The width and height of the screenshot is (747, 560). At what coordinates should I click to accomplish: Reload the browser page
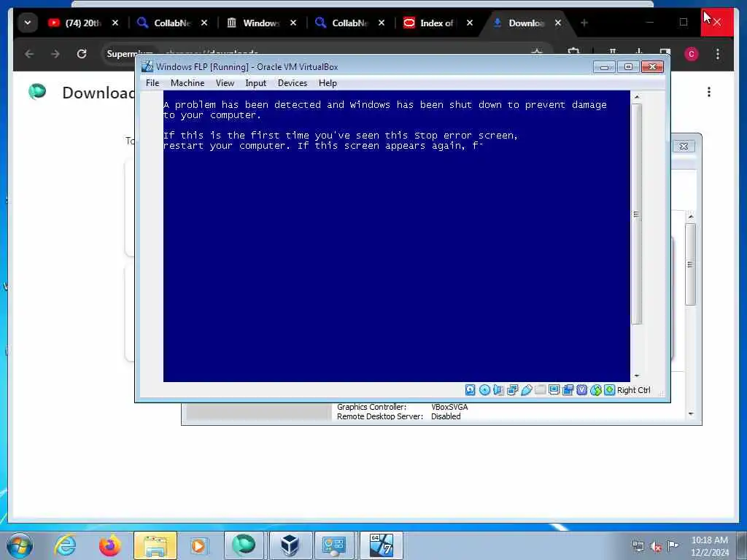coord(82,54)
